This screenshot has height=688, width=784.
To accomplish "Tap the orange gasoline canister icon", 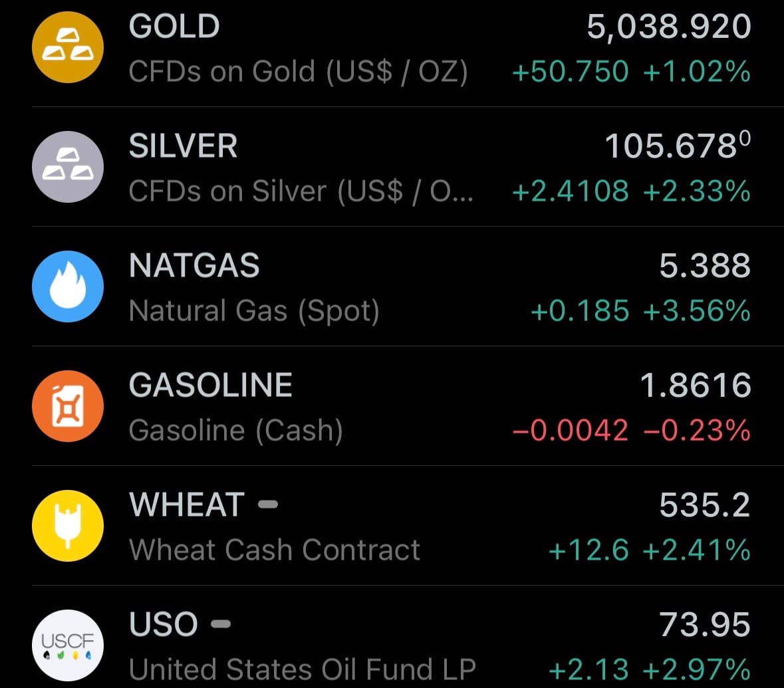I will pyautogui.click(x=68, y=406).
